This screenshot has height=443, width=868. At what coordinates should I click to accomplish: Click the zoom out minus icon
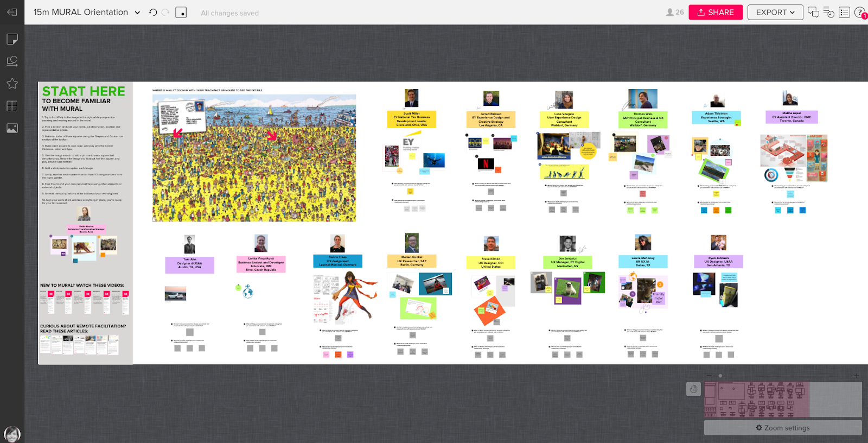pyautogui.click(x=709, y=376)
